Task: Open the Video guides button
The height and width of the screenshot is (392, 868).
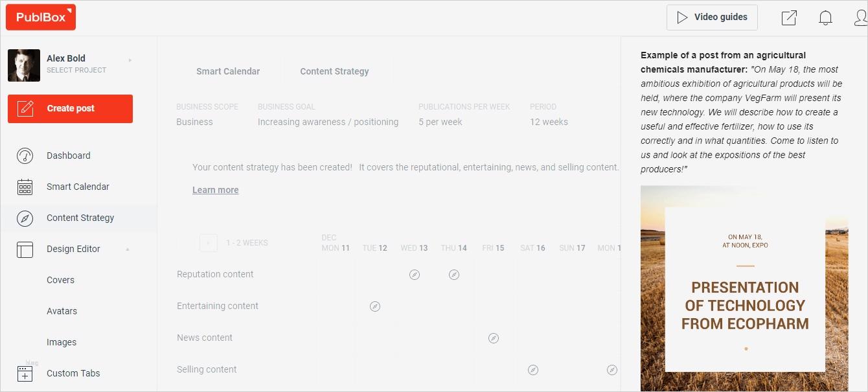Action: point(712,17)
